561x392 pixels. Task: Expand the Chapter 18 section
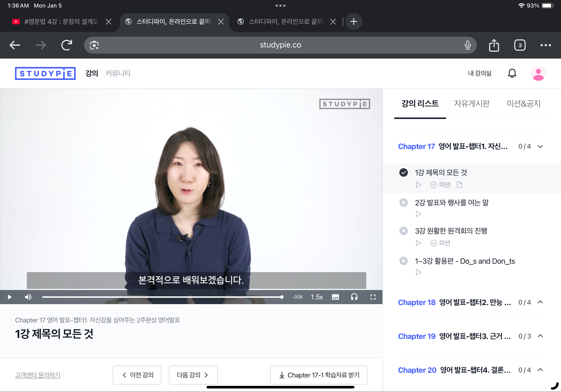[x=540, y=302]
